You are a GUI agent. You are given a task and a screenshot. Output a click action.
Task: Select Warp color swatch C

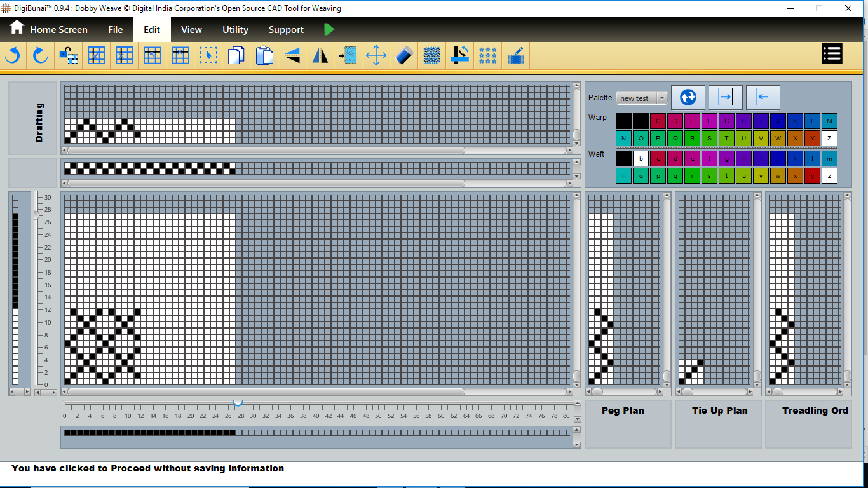point(658,121)
